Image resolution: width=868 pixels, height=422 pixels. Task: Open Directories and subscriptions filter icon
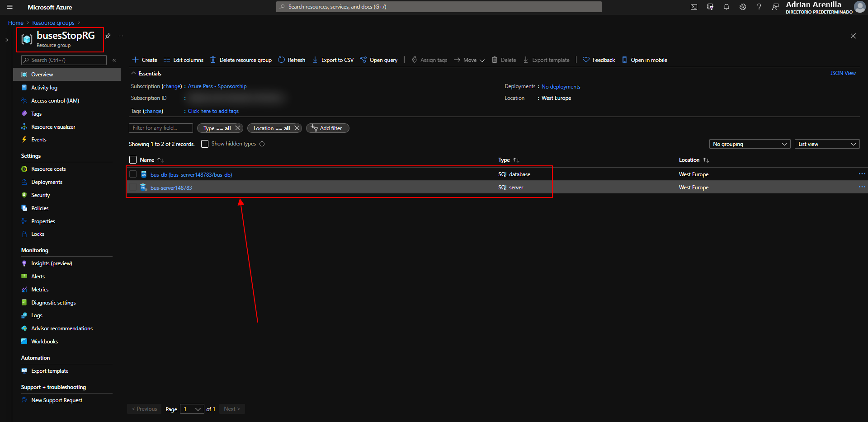[710, 7]
